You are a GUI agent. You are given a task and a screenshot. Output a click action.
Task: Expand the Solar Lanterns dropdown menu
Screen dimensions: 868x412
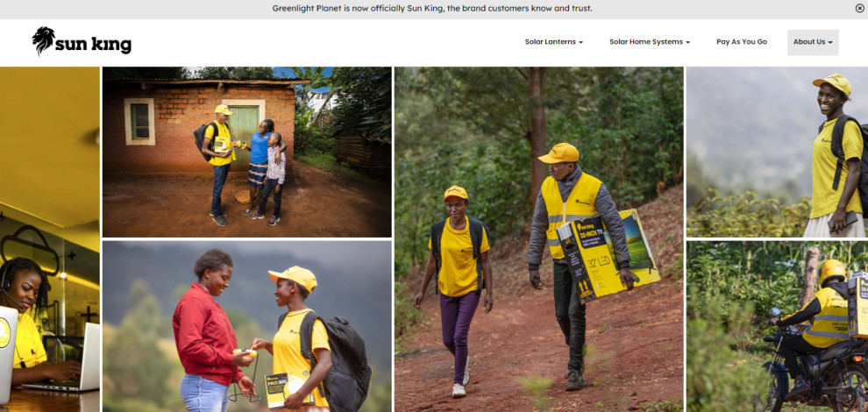tap(553, 42)
